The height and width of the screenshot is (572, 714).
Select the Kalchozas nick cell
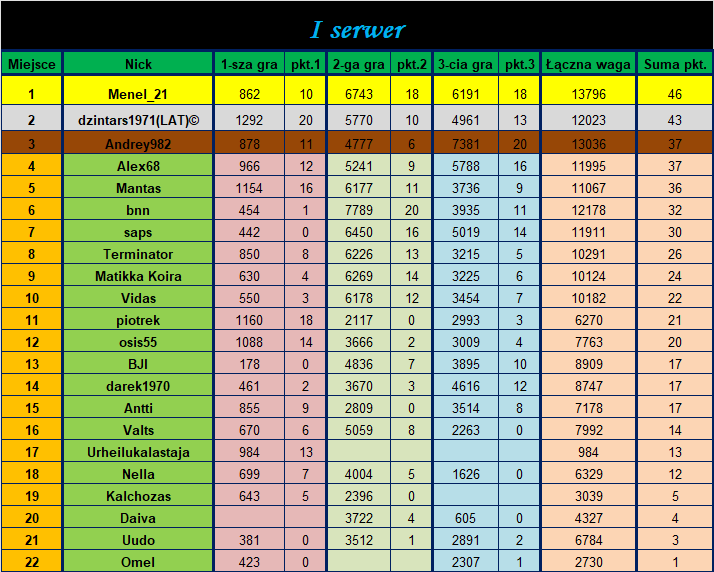pyautogui.click(x=138, y=496)
